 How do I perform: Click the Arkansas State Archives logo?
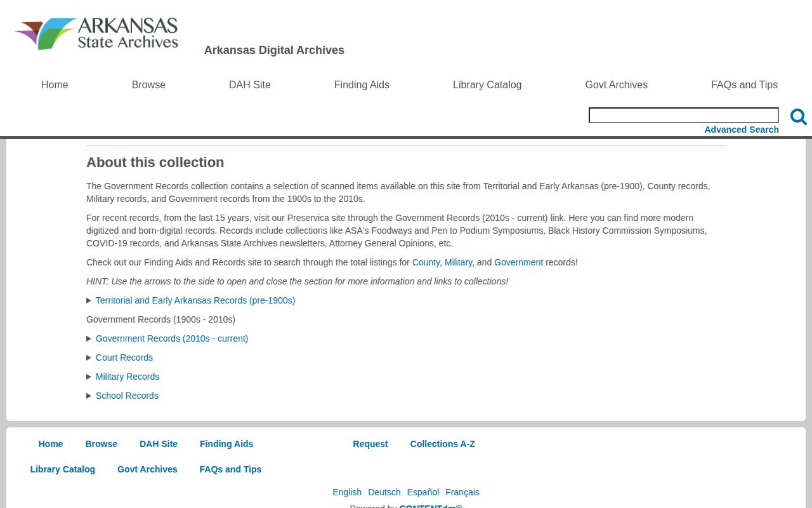click(x=96, y=34)
